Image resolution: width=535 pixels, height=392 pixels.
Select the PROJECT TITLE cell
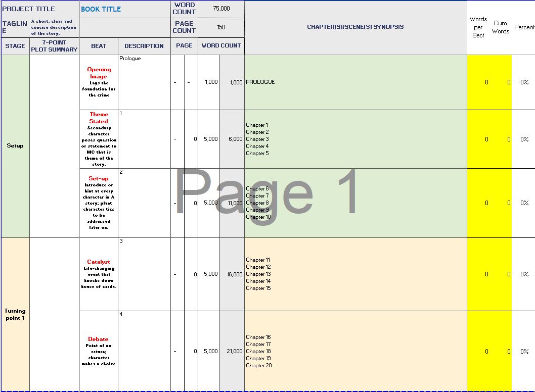pyautogui.click(x=40, y=9)
